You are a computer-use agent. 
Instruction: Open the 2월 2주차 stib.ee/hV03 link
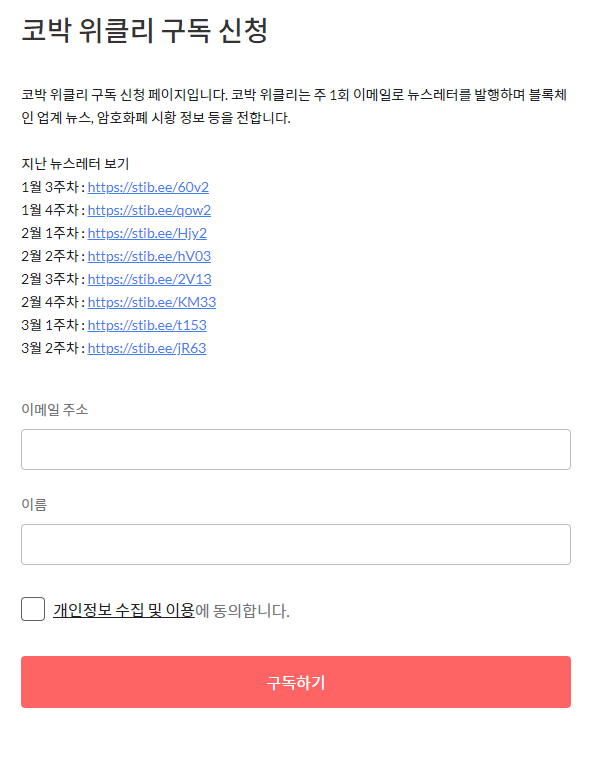(149, 256)
